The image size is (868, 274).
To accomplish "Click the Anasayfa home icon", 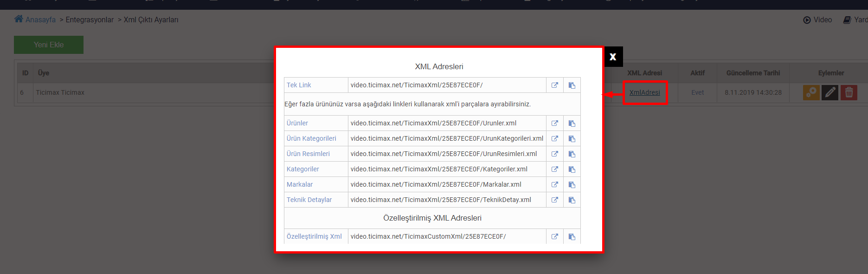I will click(x=19, y=19).
